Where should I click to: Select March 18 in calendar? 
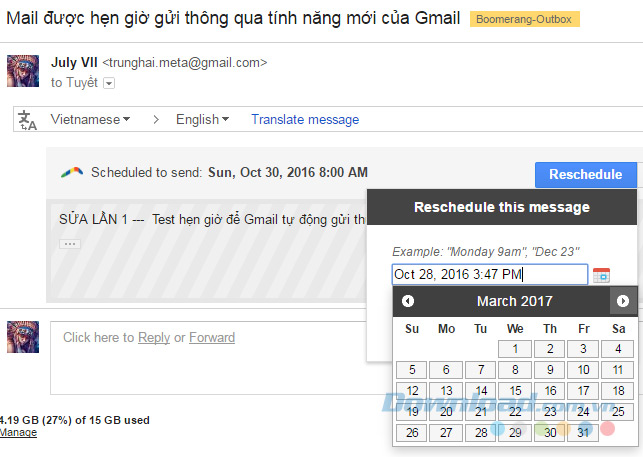click(x=618, y=391)
